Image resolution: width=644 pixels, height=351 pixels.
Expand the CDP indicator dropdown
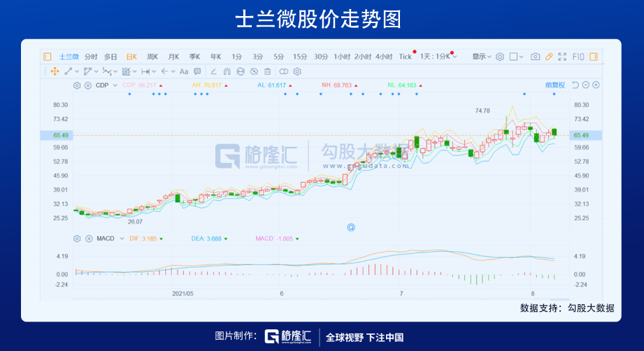[115, 85]
